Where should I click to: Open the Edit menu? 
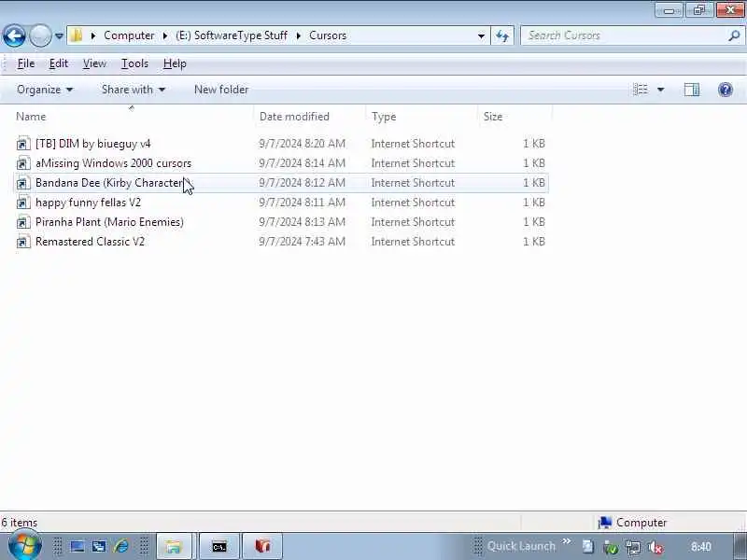[x=59, y=63]
